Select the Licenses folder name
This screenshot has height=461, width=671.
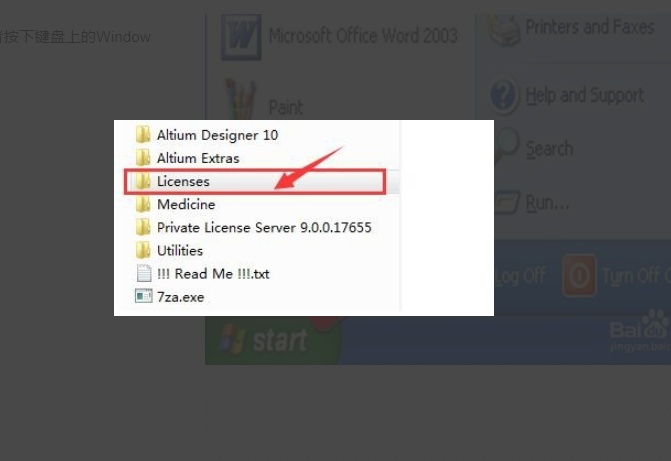pos(183,181)
